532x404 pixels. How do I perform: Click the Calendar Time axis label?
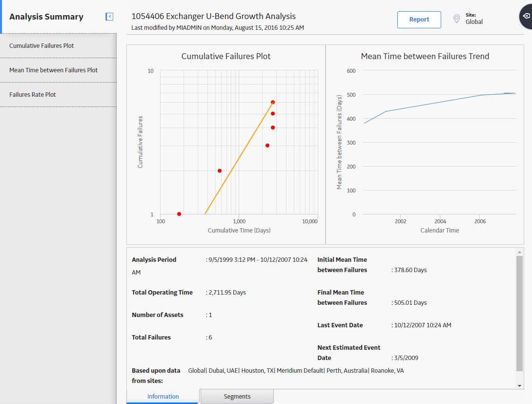click(440, 231)
